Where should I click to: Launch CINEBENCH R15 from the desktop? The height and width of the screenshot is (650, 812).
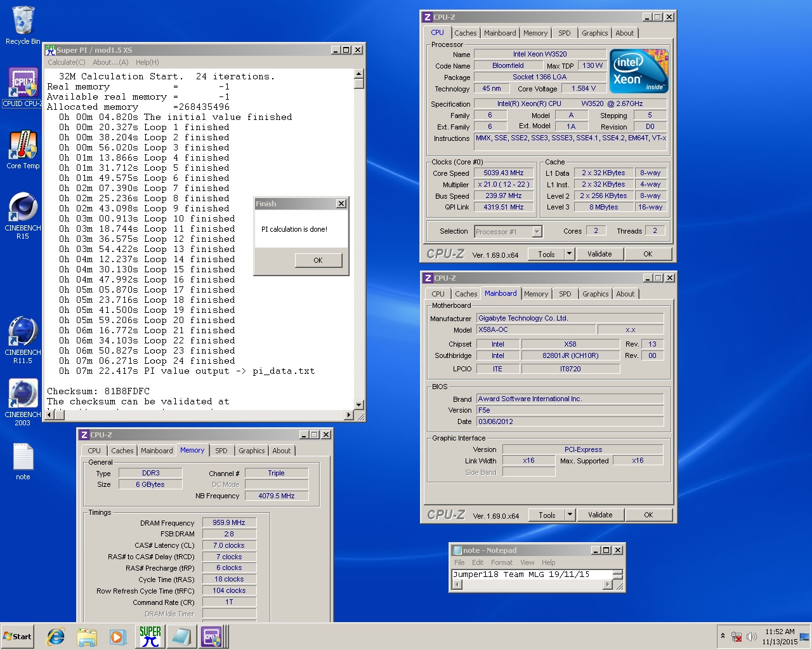pos(23,216)
